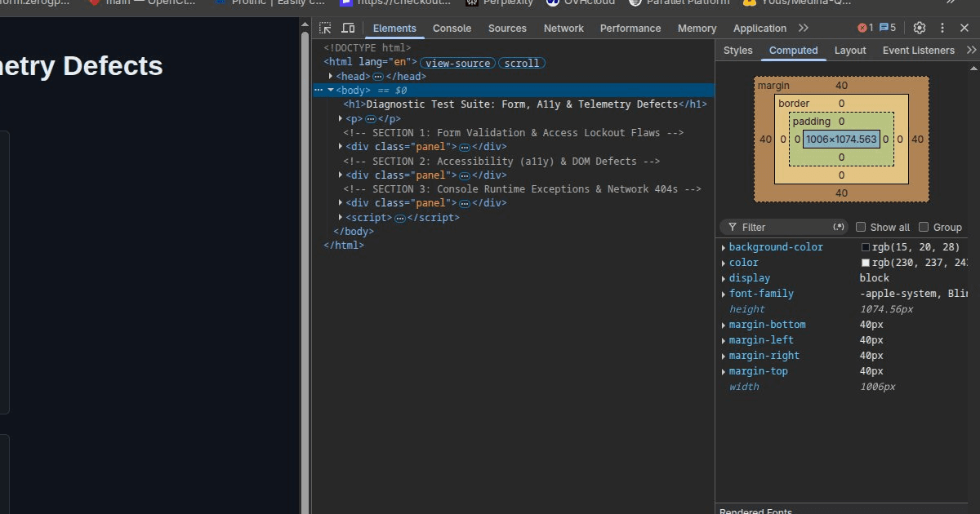
Task: Select the SECTION 1 Form Validation comment
Action: 513,133
